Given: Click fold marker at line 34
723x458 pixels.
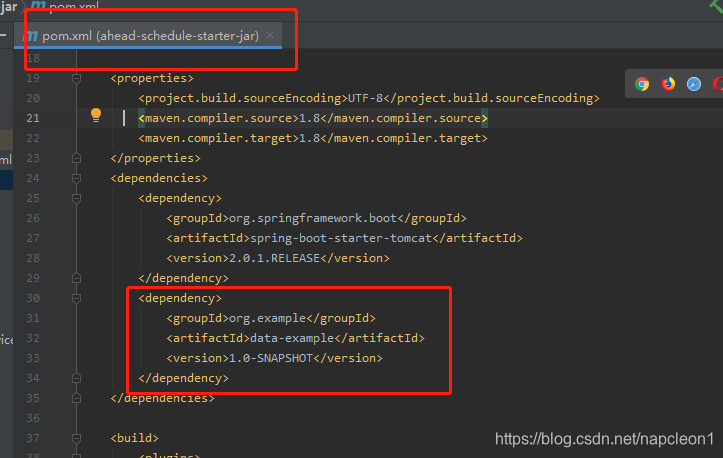Looking at the screenshot, I should pyautogui.click(x=77, y=378).
